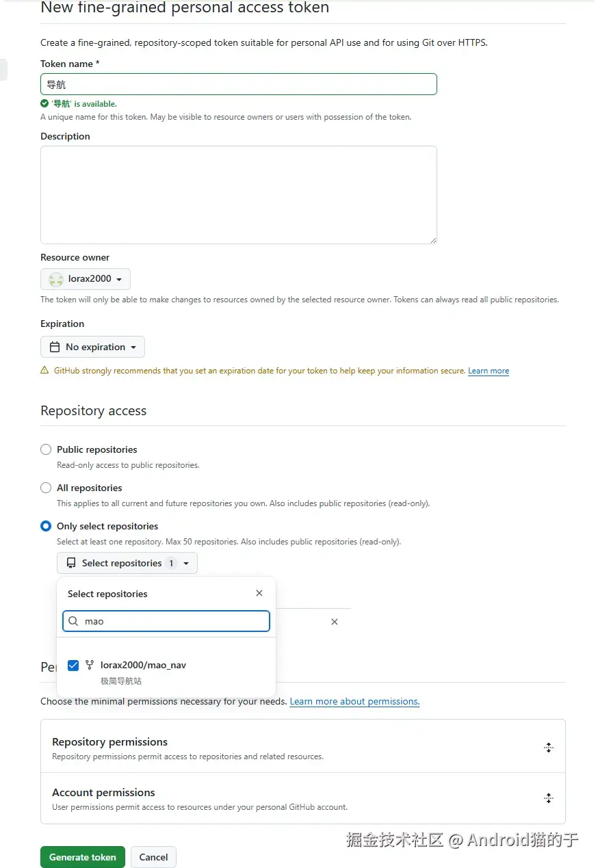
Task: Click the search magnifier icon in repository filter
Action: 74,621
